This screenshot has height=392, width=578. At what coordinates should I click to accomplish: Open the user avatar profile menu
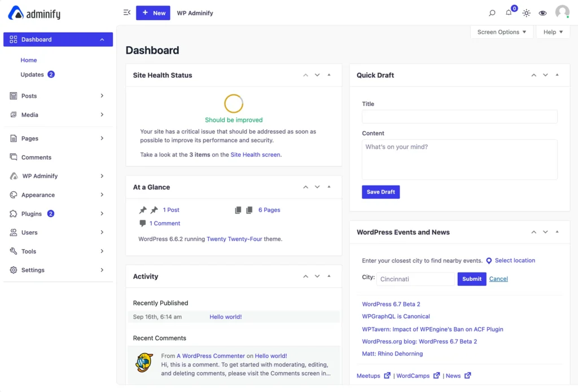click(562, 12)
